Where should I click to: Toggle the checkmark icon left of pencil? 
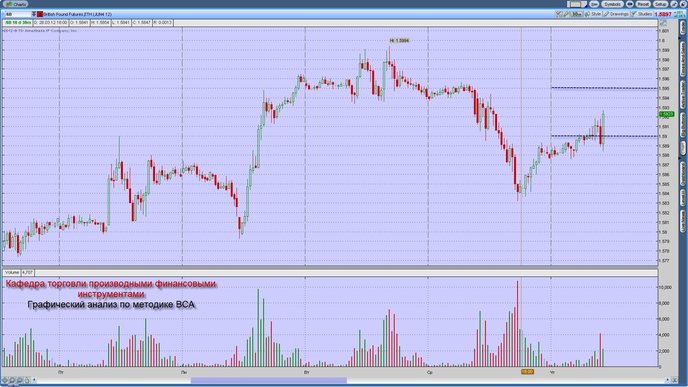[559, 14]
